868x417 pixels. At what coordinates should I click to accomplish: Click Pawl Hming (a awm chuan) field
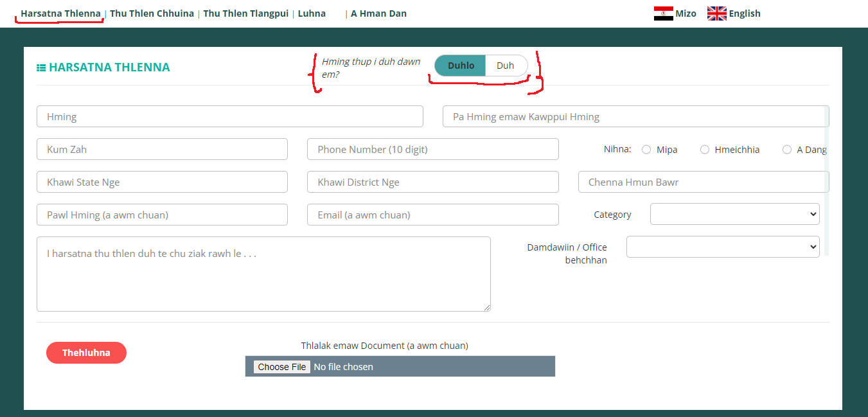(x=162, y=215)
